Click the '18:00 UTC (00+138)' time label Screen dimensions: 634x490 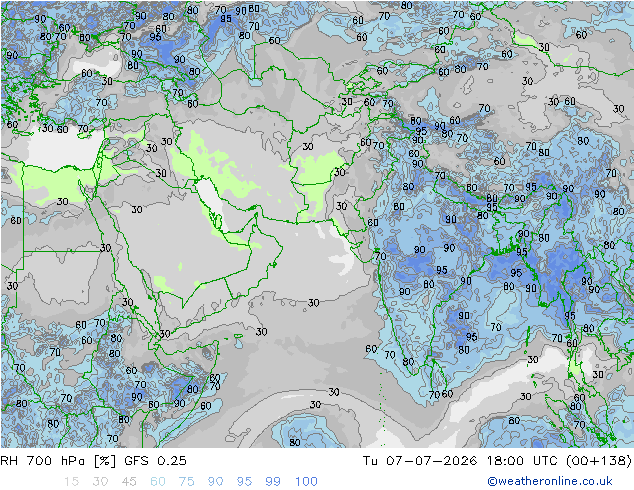click(559, 460)
